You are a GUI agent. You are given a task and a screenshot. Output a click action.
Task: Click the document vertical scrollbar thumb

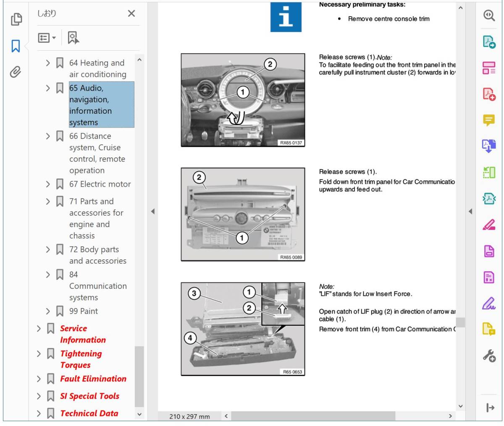coord(461,322)
